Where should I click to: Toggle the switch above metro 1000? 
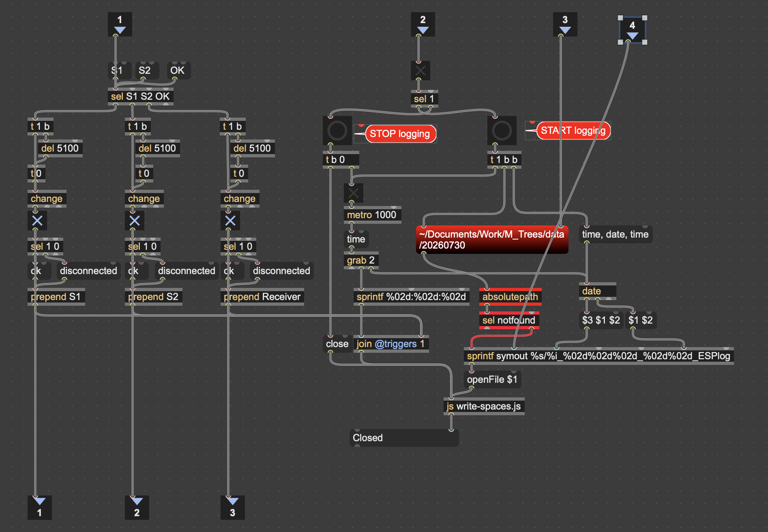coord(354,193)
